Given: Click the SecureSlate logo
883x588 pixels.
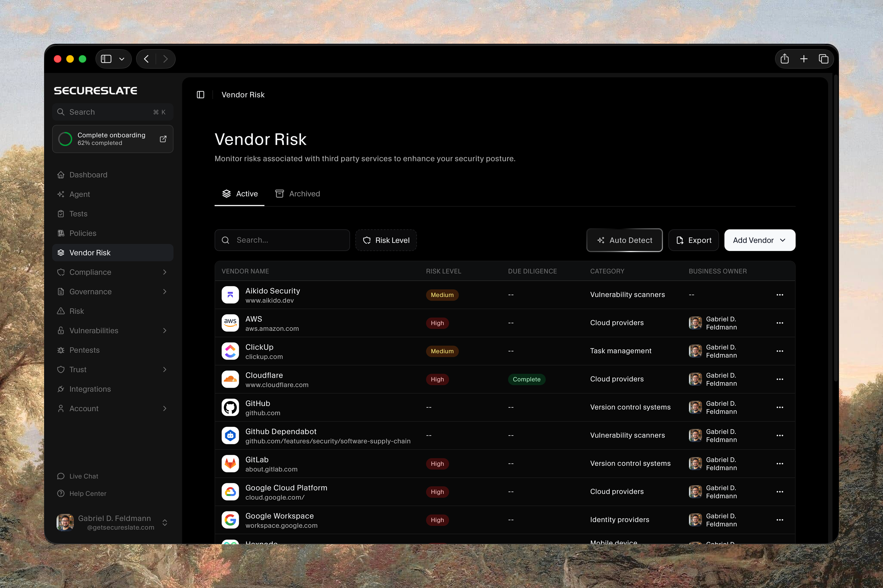Looking at the screenshot, I should click(x=96, y=90).
